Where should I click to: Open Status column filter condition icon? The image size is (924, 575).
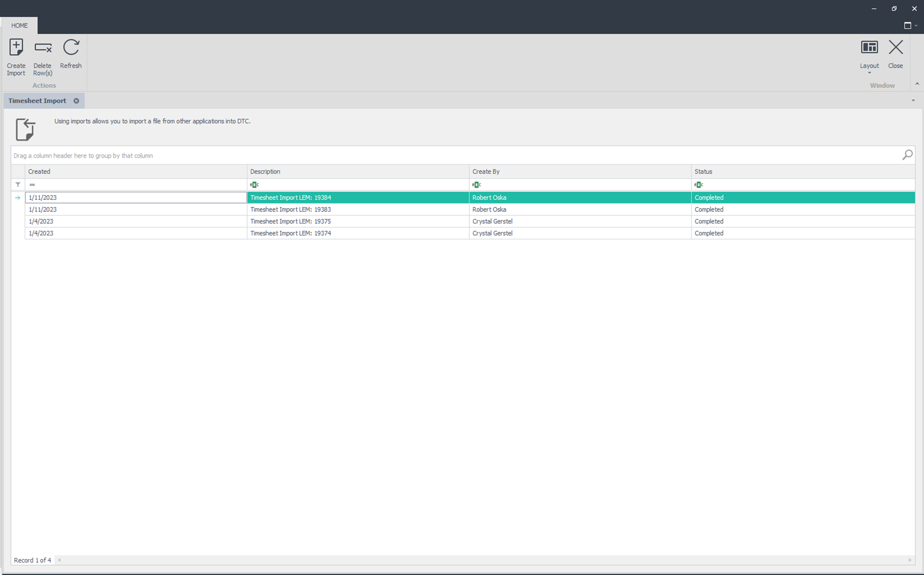click(x=698, y=185)
